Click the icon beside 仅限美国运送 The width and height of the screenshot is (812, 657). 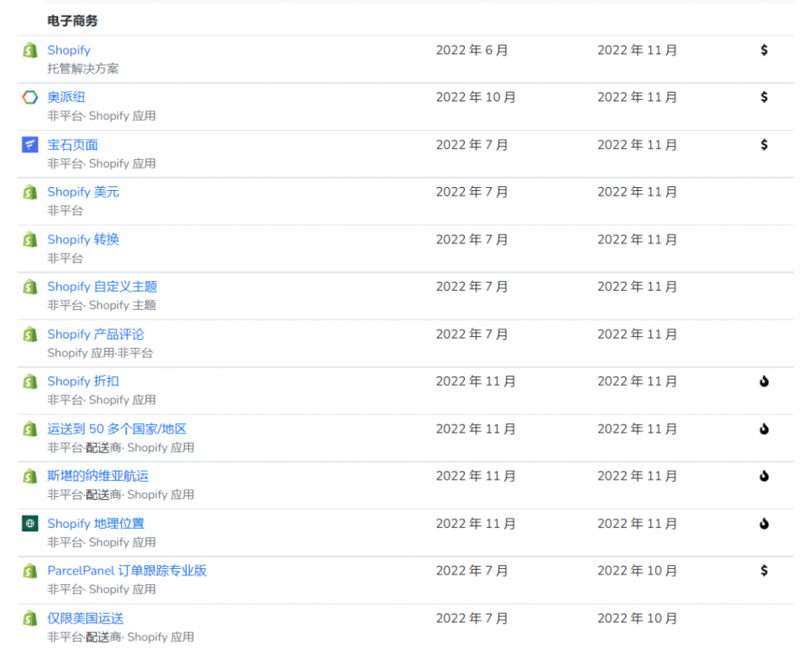click(x=30, y=618)
